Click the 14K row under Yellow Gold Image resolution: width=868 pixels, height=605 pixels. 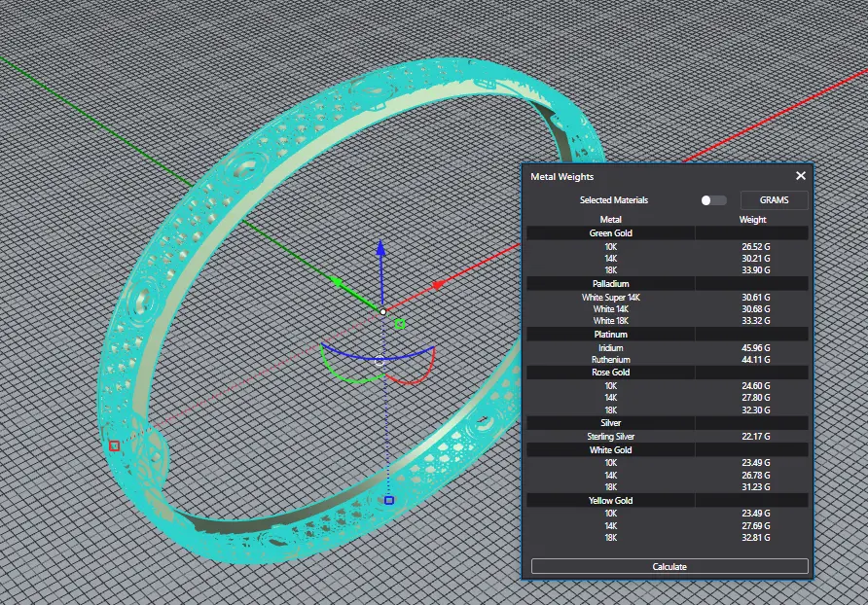[x=668, y=526]
